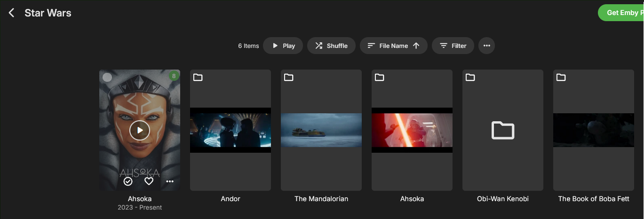Start playback with the Ahsoka poster play button
The width and height of the screenshot is (644, 219).
140,130
